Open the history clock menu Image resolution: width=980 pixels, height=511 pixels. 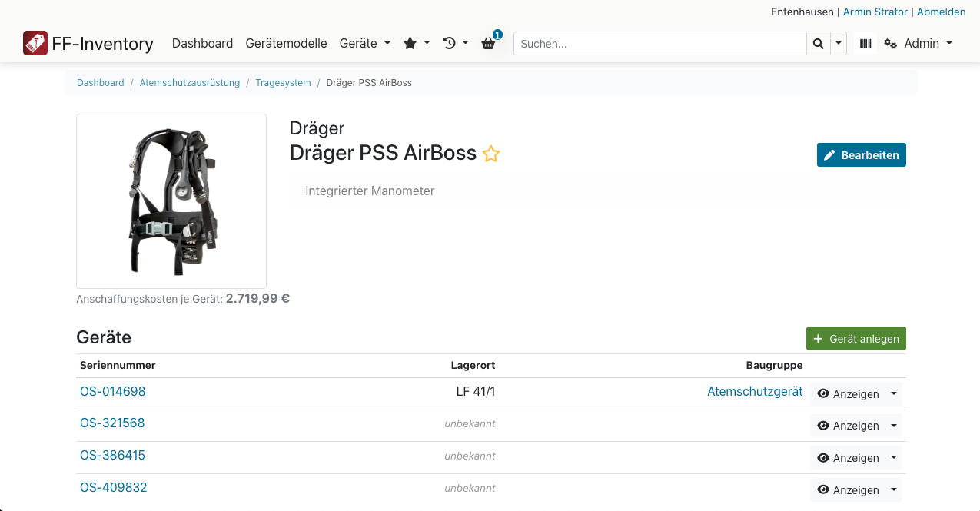pyautogui.click(x=455, y=44)
